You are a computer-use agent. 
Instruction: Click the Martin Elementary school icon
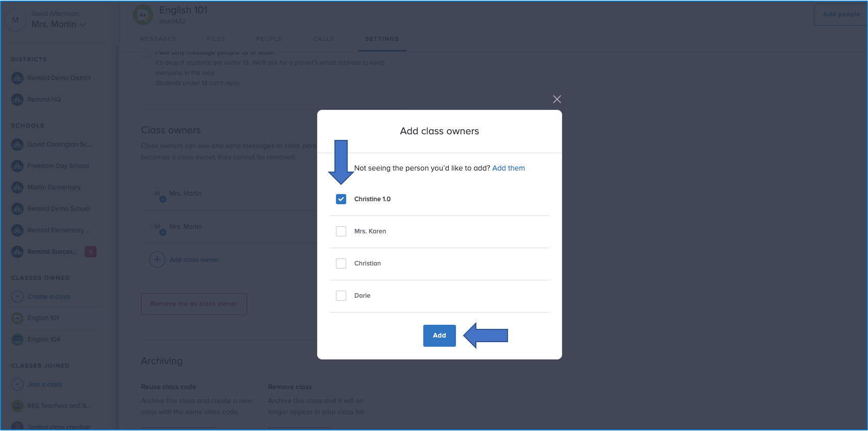[x=17, y=187]
